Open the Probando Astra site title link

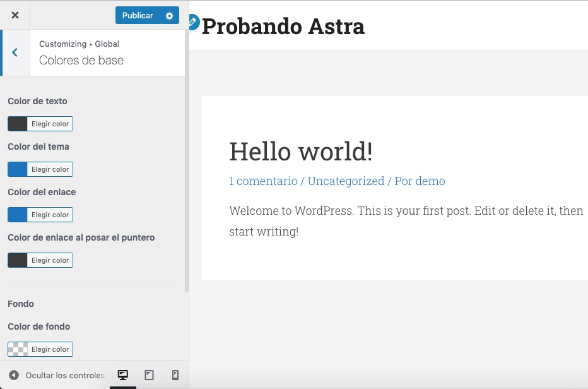click(x=283, y=27)
